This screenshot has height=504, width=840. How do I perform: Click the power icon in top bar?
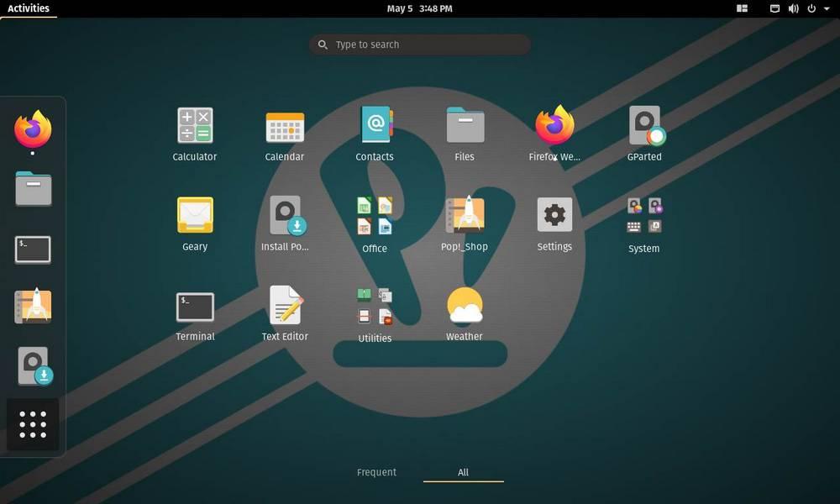tap(811, 8)
